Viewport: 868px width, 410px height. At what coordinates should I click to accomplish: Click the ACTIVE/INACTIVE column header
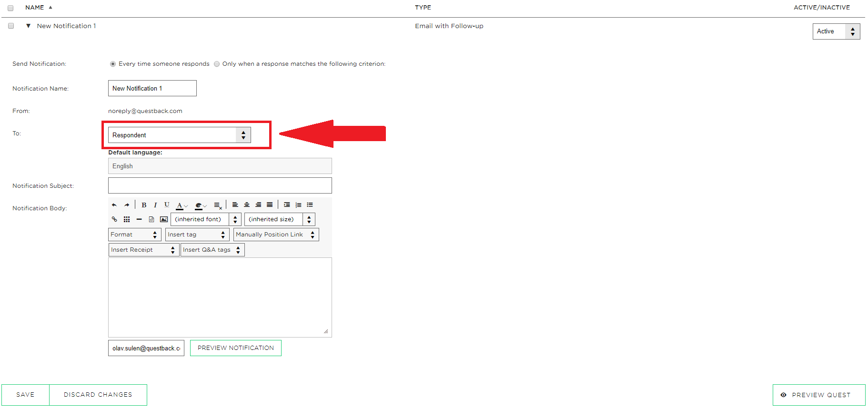coord(822,8)
